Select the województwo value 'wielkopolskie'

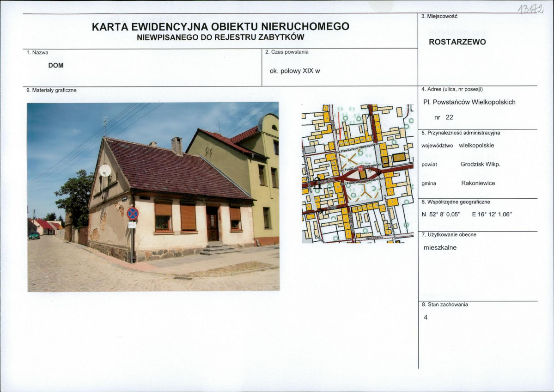[x=477, y=145]
